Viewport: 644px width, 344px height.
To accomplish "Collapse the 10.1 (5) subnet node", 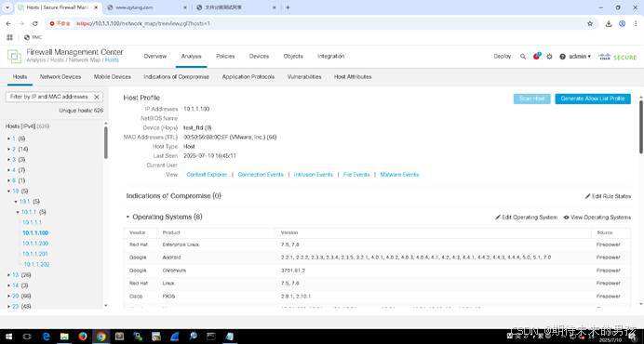I will click(x=16, y=202).
